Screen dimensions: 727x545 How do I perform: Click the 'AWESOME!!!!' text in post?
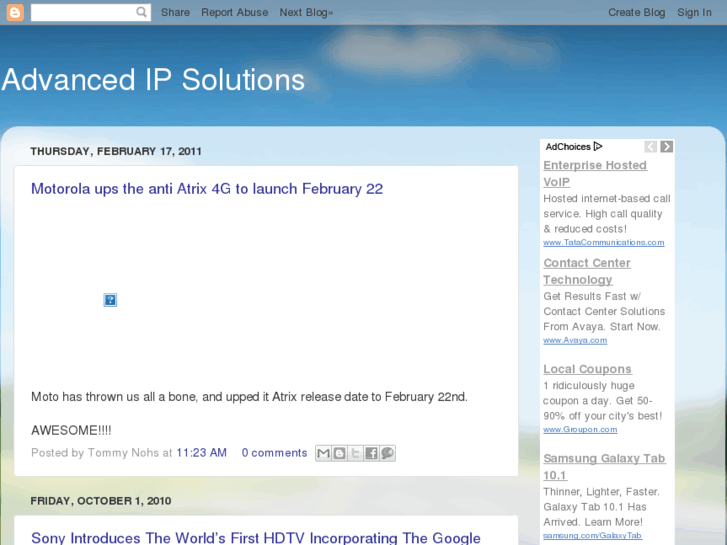(x=71, y=430)
